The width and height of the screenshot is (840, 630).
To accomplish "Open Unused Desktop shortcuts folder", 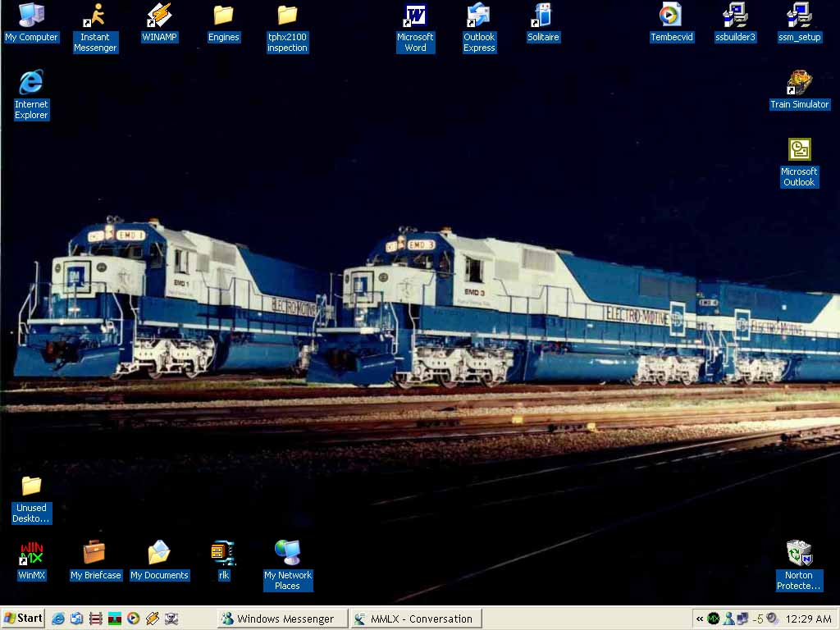I will pyautogui.click(x=31, y=500).
